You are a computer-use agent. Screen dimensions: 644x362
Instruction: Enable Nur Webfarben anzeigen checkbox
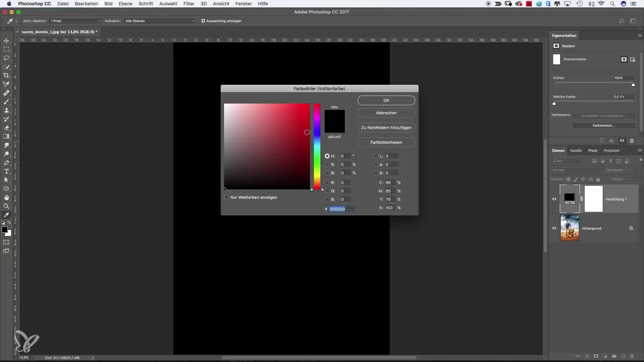pos(226,197)
